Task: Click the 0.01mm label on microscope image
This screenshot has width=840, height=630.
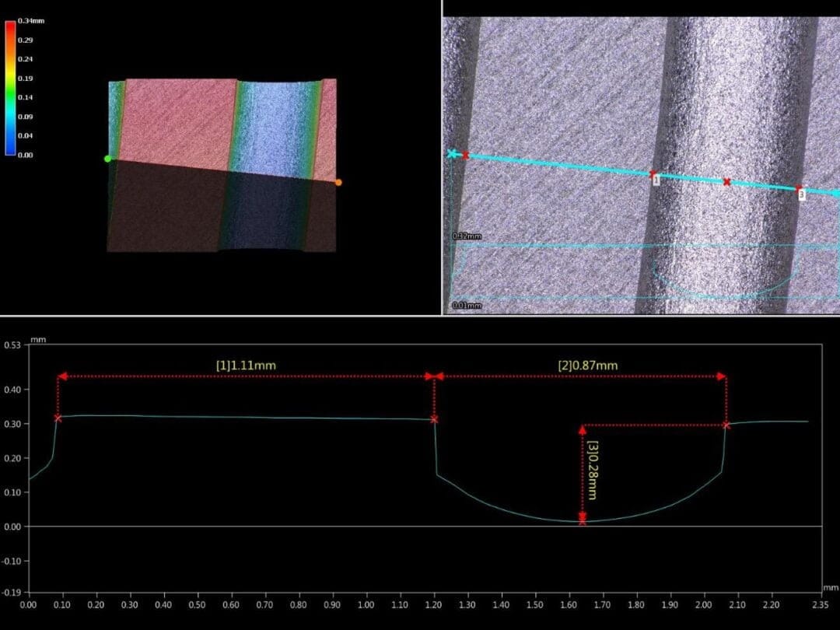Action: click(467, 306)
